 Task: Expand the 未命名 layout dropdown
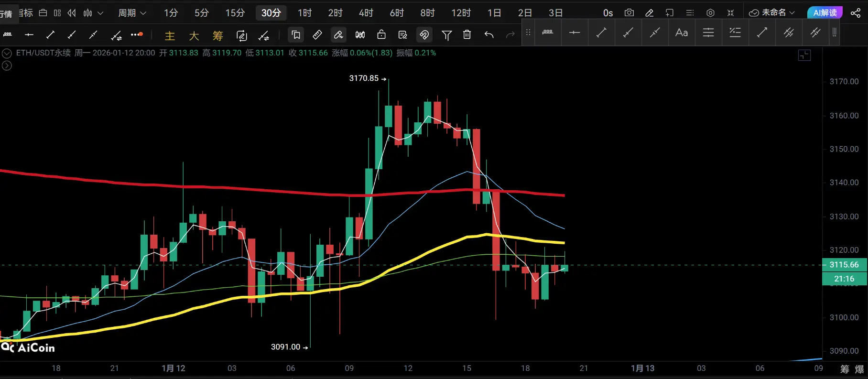[771, 13]
